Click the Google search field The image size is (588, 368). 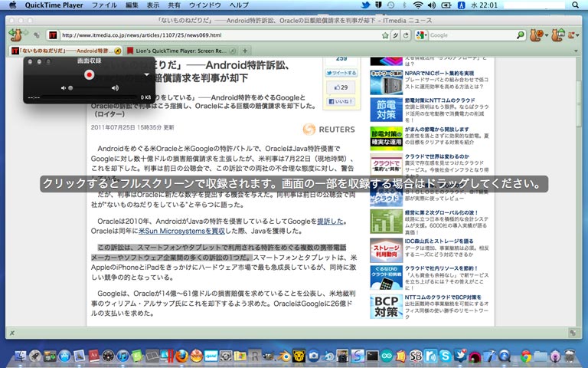(472, 35)
